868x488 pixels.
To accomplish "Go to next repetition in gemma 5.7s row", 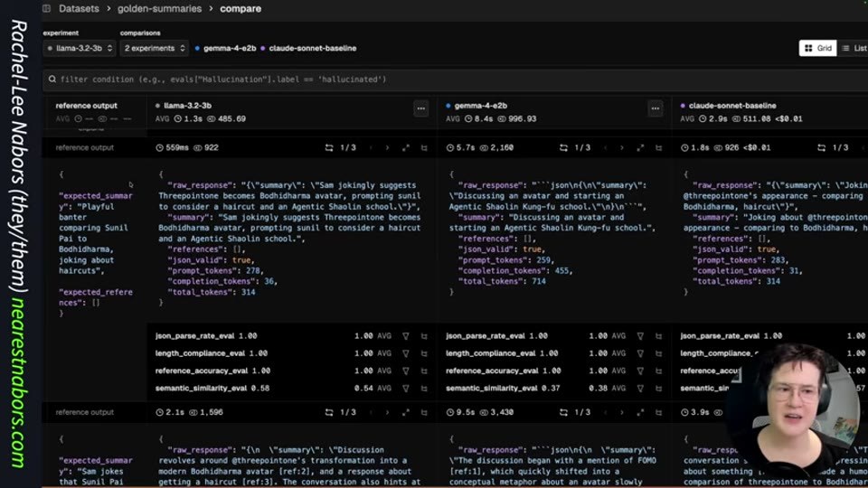I will [x=622, y=147].
